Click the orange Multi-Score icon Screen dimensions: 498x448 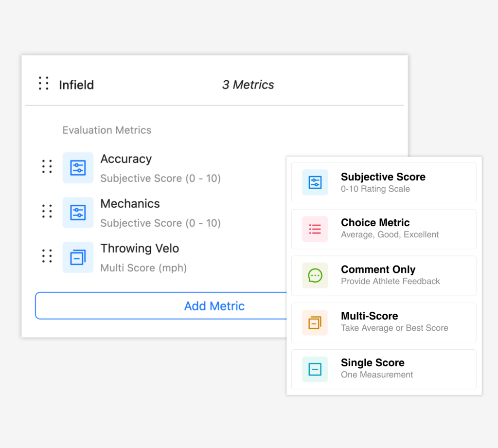[x=315, y=323]
